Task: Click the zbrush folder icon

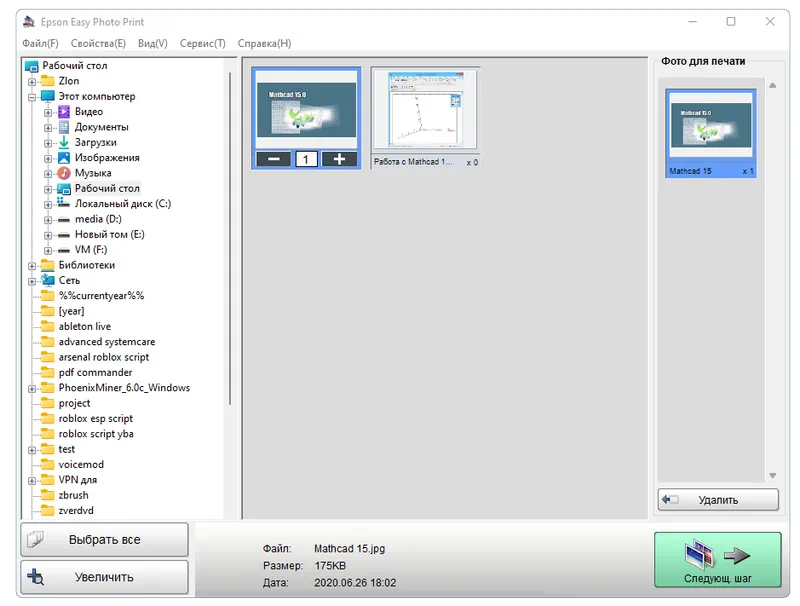Action: click(47, 495)
